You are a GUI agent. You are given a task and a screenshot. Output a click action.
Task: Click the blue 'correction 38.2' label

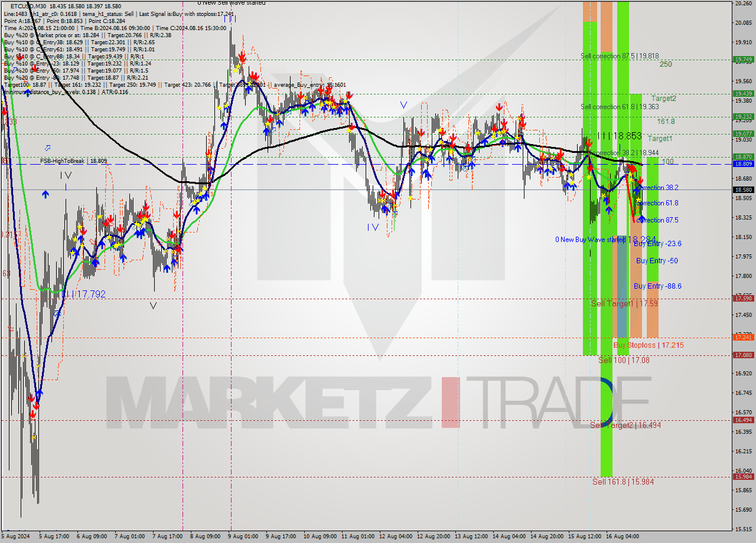click(x=658, y=188)
